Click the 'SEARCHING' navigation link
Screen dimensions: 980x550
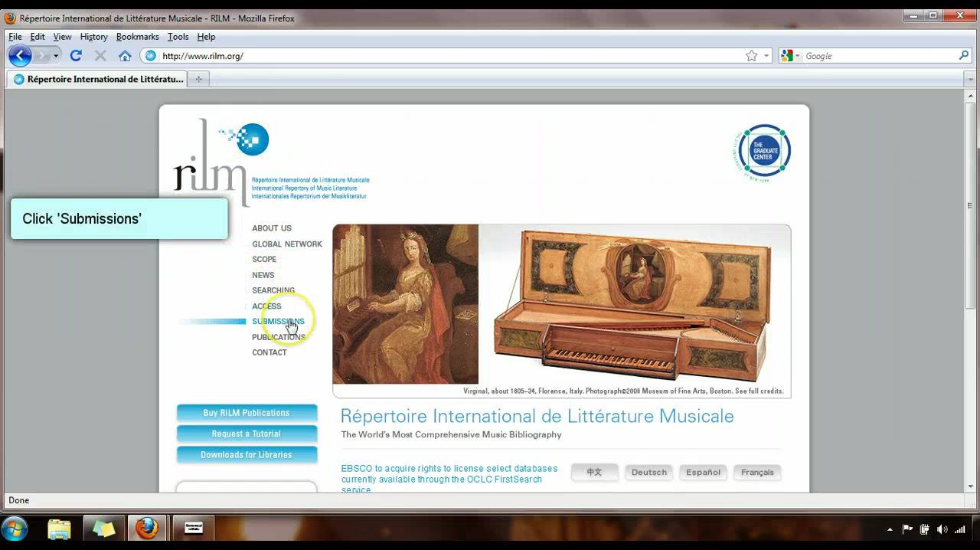[x=273, y=290]
